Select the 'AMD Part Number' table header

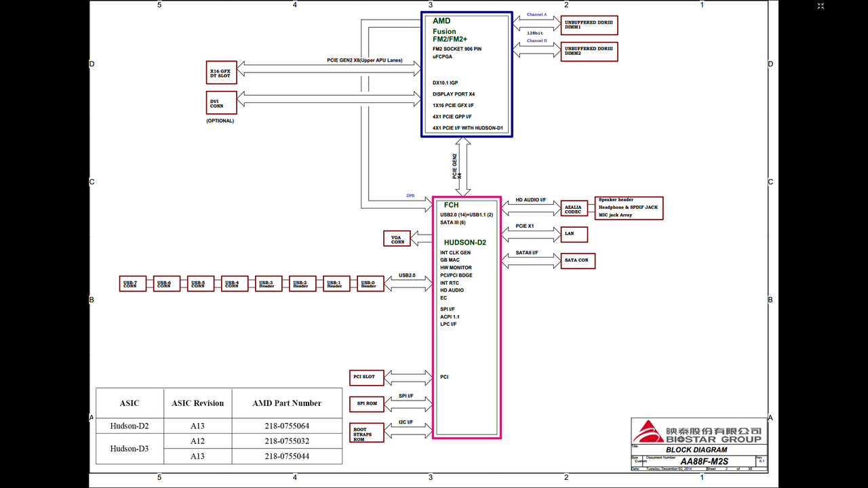[287, 403]
